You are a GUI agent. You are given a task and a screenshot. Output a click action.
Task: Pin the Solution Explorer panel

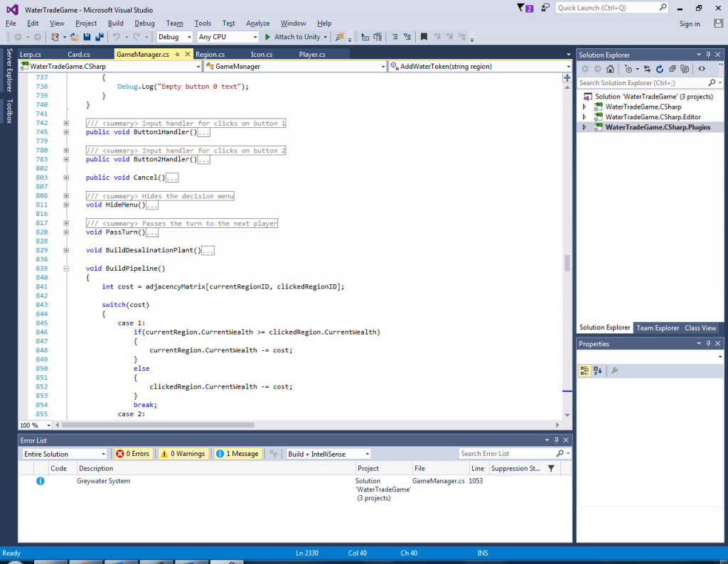coord(709,55)
